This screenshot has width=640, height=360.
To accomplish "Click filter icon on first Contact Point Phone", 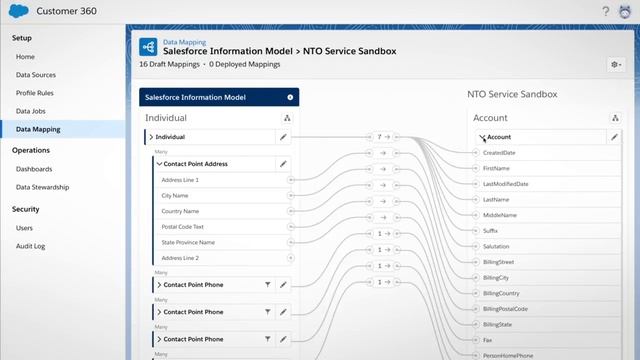I will tap(268, 284).
